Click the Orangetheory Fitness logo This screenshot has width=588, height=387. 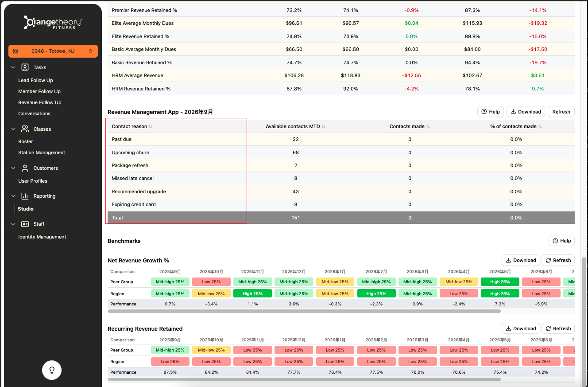[x=53, y=23]
